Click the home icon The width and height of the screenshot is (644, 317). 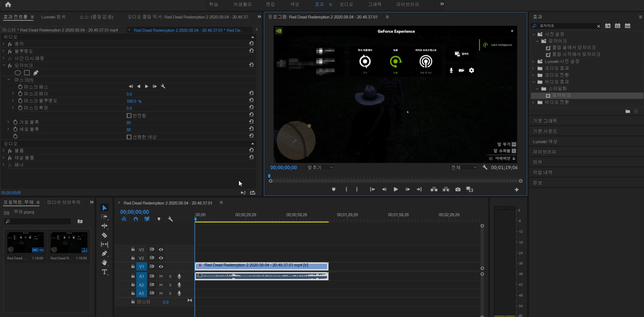click(8, 4)
